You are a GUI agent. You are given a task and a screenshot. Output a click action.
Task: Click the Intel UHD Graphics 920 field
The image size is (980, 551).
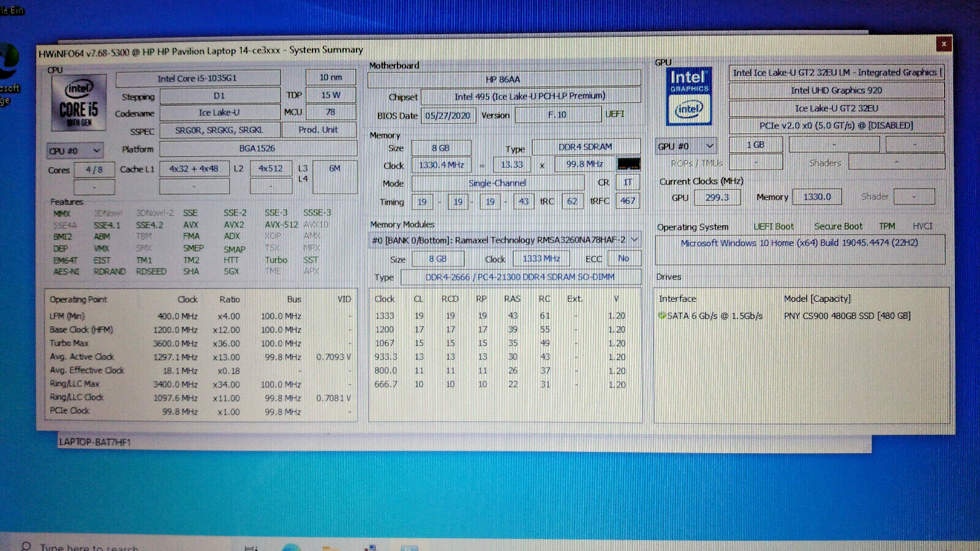pos(836,90)
